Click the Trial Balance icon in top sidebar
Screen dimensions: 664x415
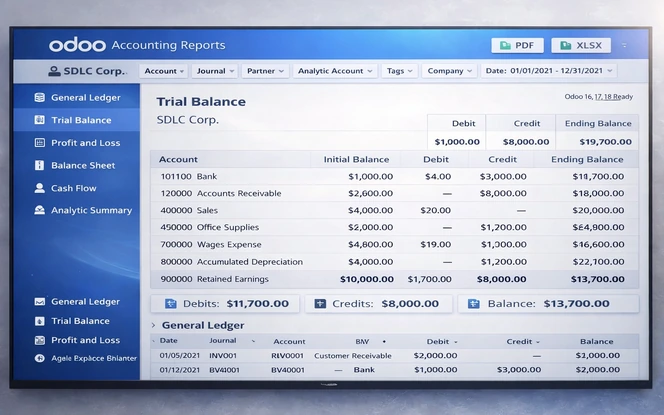coord(39,120)
